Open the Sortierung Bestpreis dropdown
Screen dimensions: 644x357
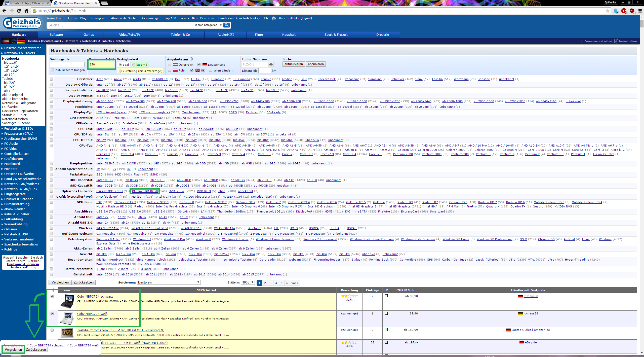[x=169, y=282]
